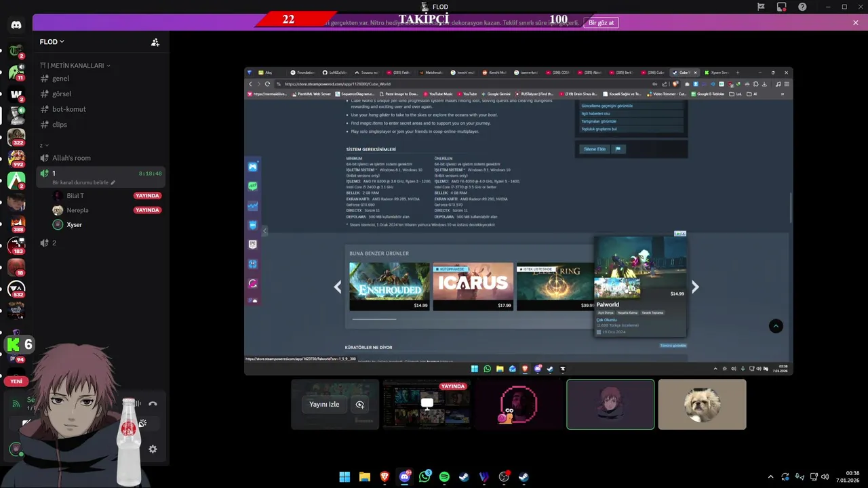Open the server icon with 388 badge
Viewport: 868px width, 488px height.
[x=16, y=224]
